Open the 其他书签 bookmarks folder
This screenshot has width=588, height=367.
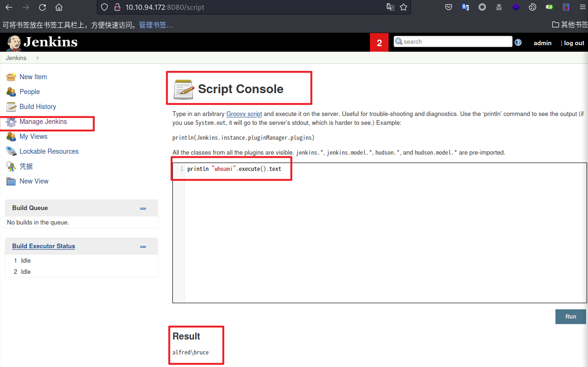pyautogui.click(x=569, y=25)
